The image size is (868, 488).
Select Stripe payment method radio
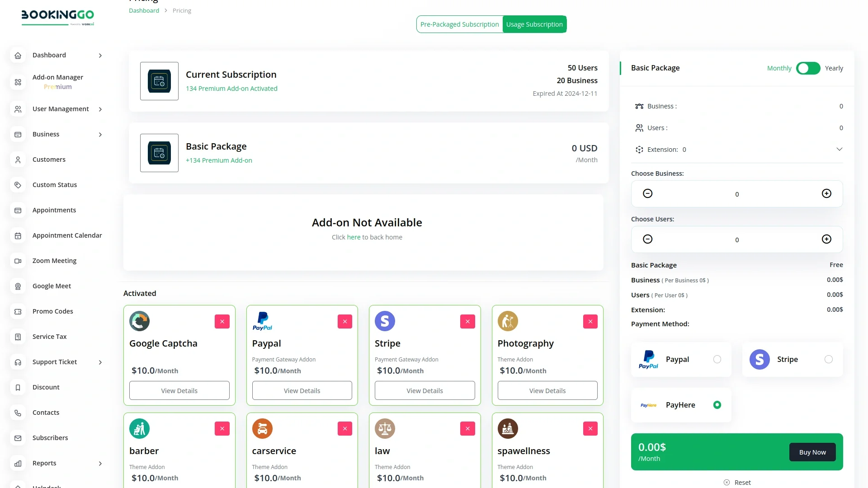tap(828, 359)
